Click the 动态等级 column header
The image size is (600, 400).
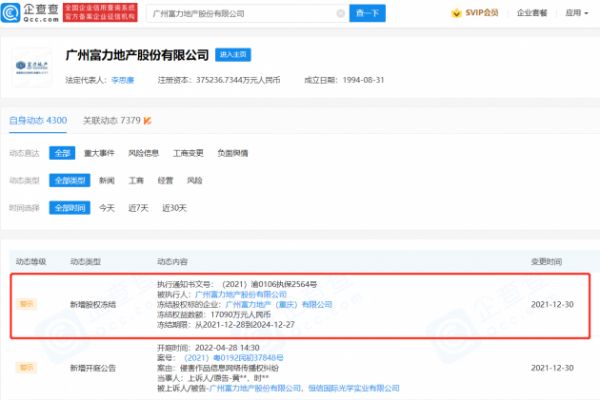(31, 261)
